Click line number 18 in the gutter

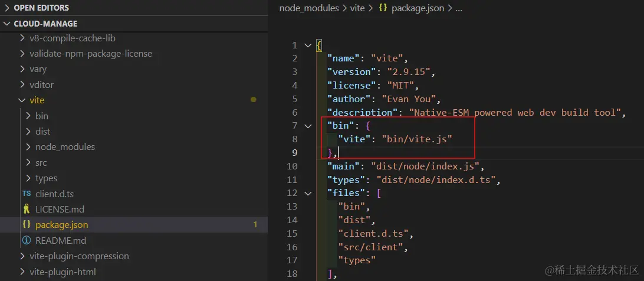pyautogui.click(x=293, y=273)
